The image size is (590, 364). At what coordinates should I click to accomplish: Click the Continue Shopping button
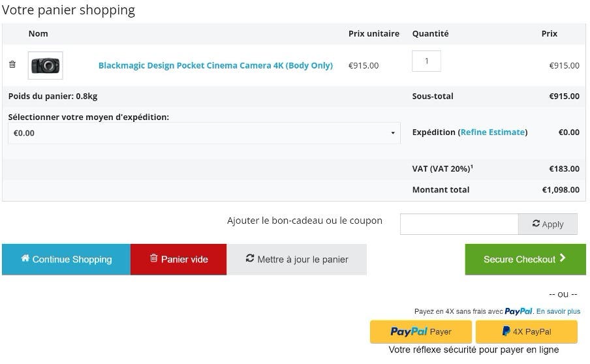coord(66,259)
